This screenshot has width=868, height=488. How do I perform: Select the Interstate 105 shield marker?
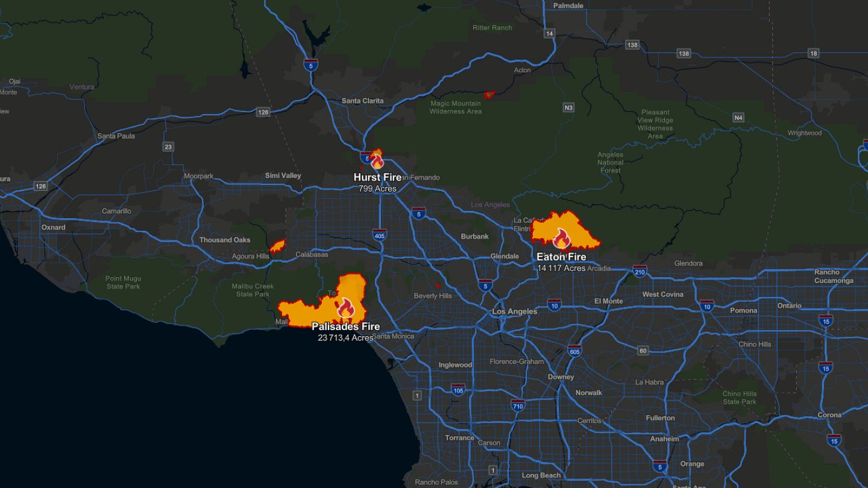(458, 389)
